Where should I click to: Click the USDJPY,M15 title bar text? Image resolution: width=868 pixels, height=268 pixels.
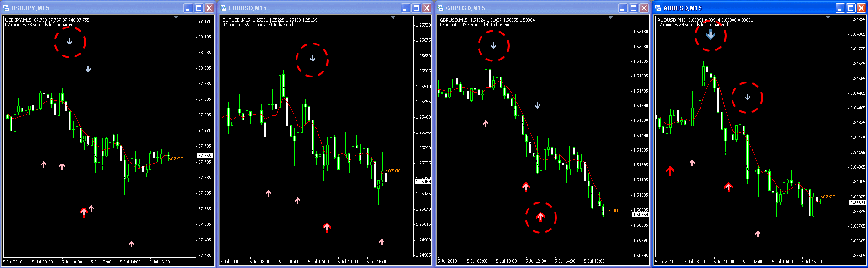click(30, 8)
